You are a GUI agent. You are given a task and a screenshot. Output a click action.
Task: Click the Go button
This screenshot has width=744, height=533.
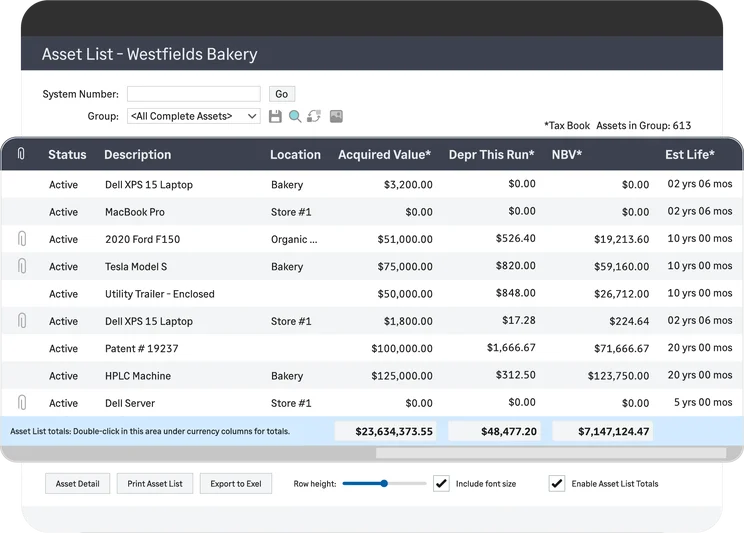[282, 94]
